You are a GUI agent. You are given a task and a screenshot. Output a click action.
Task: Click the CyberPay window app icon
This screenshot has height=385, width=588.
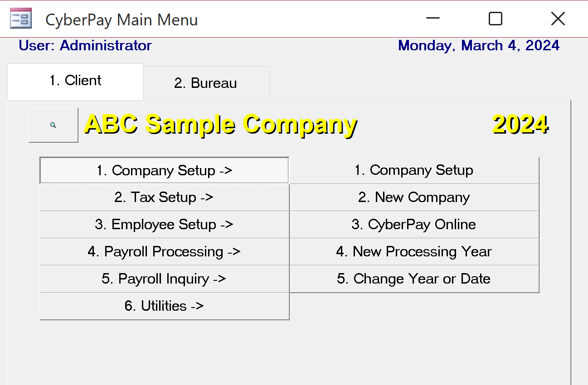click(21, 19)
